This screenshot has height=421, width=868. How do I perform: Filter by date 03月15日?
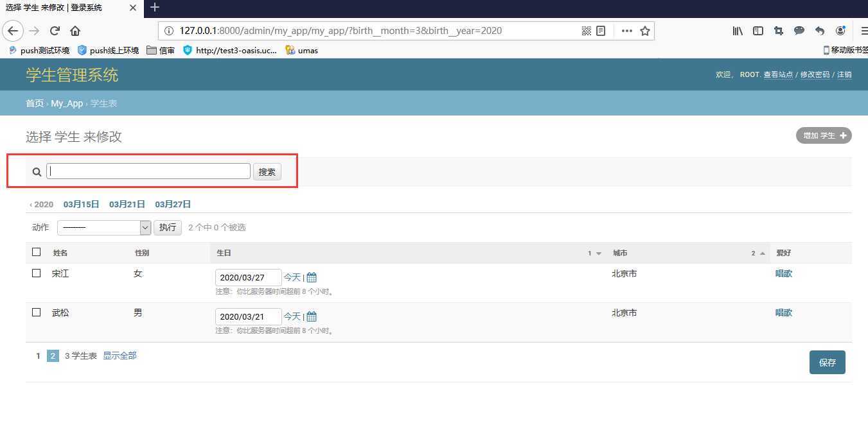coord(81,204)
